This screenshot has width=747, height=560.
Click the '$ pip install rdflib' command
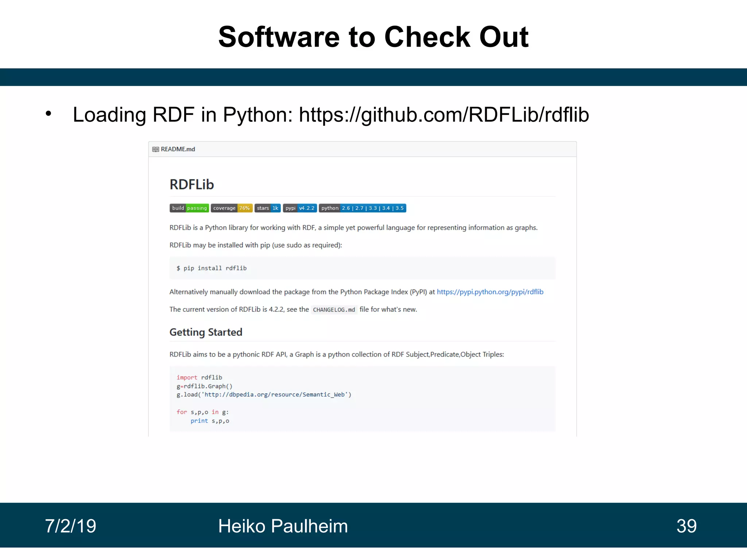(212, 268)
